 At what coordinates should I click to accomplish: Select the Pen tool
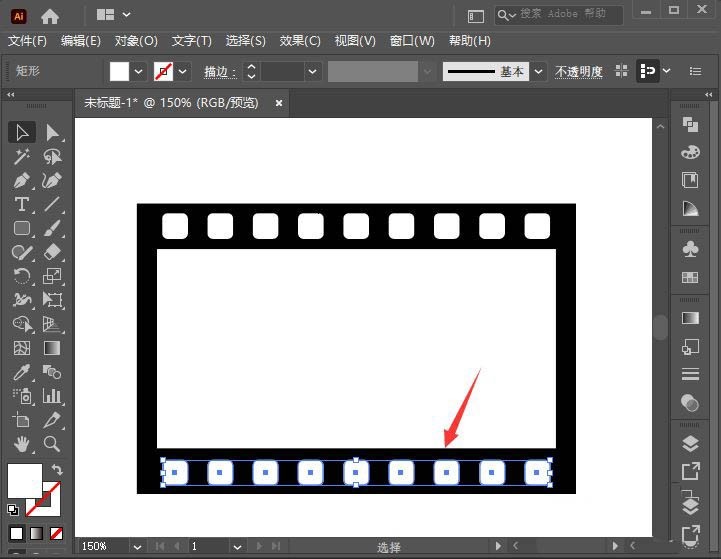pyautogui.click(x=22, y=181)
